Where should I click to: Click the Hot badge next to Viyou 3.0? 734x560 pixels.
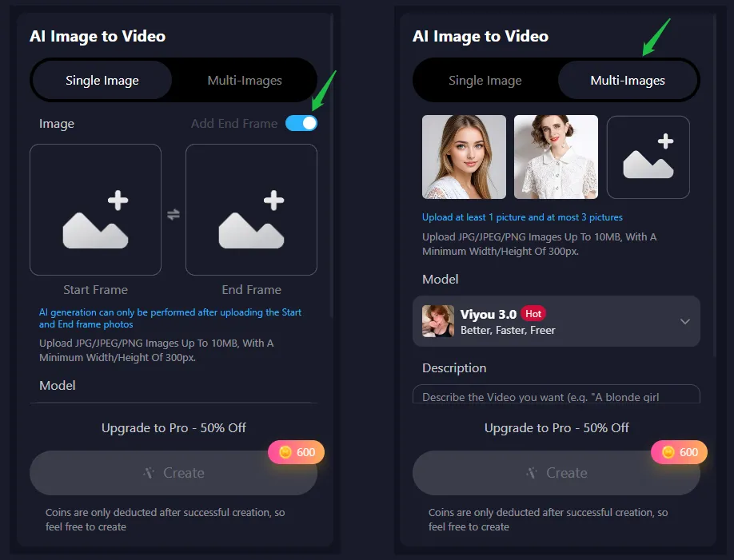tap(533, 313)
